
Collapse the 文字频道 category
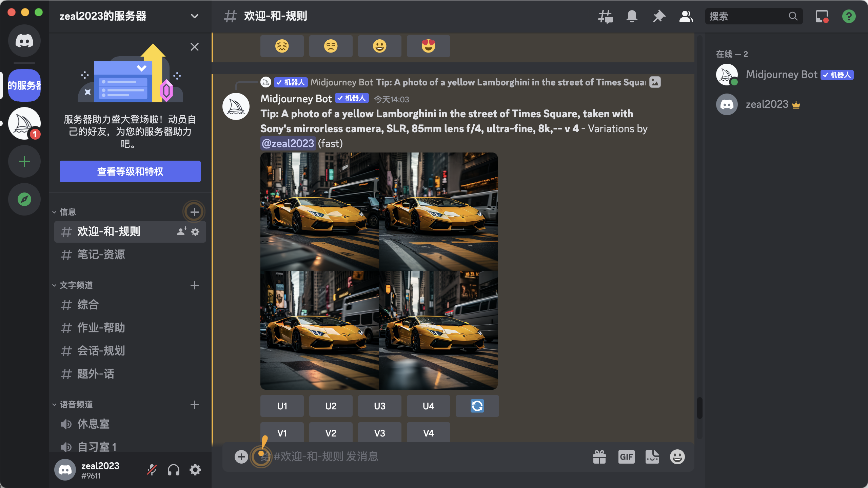[76, 285]
